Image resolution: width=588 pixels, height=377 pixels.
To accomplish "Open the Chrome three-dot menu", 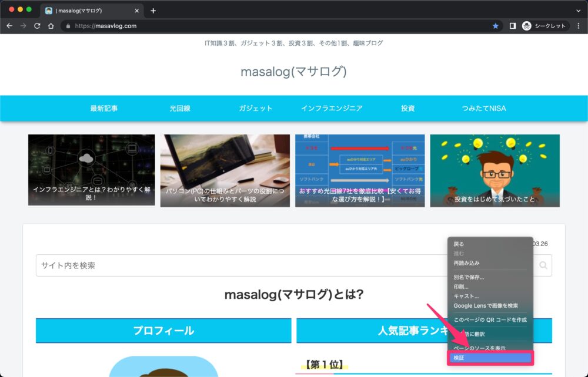I will click(579, 26).
